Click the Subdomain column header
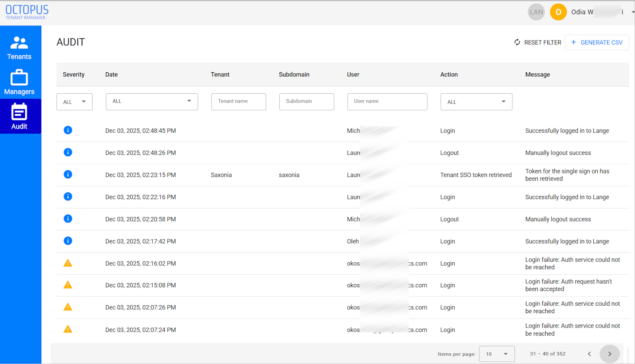This screenshot has width=635, height=364. [294, 74]
